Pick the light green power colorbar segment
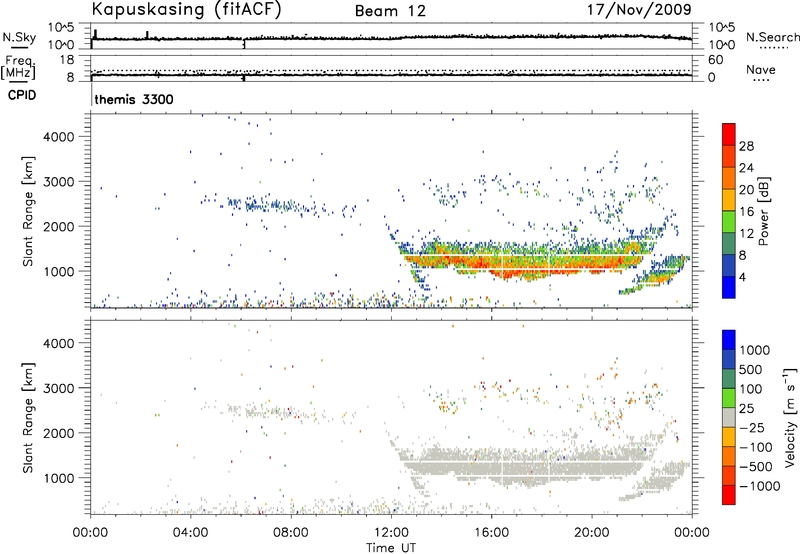The width and height of the screenshot is (800, 554). 729,222
